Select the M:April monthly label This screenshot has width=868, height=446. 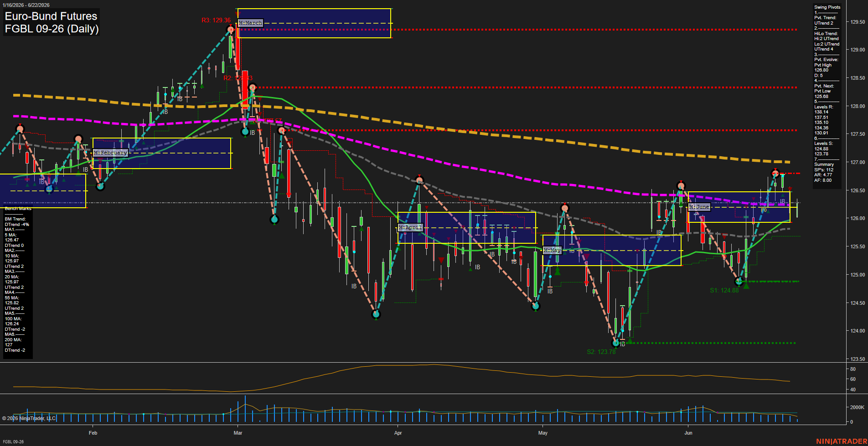point(410,227)
